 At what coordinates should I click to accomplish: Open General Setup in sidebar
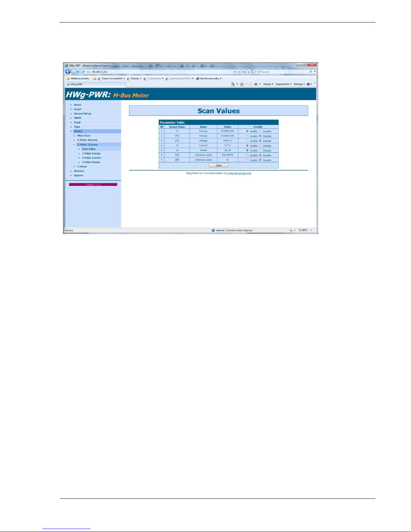point(83,113)
